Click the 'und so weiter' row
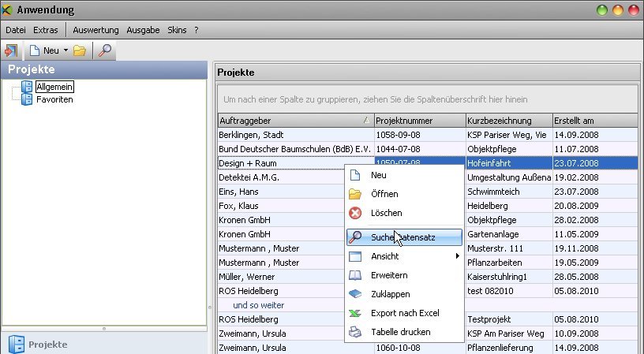 click(258, 304)
